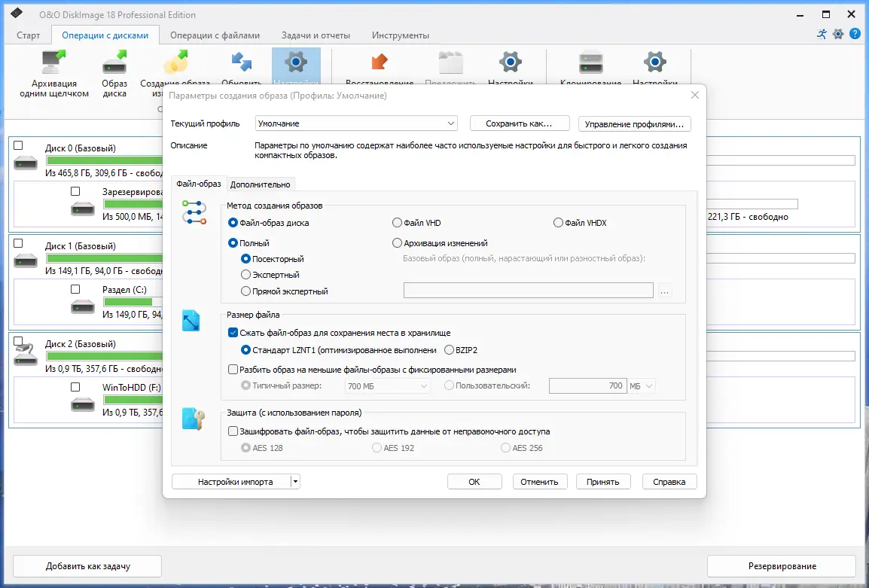
Task: Enable splitting image into fixed-size files
Action: [233, 369]
